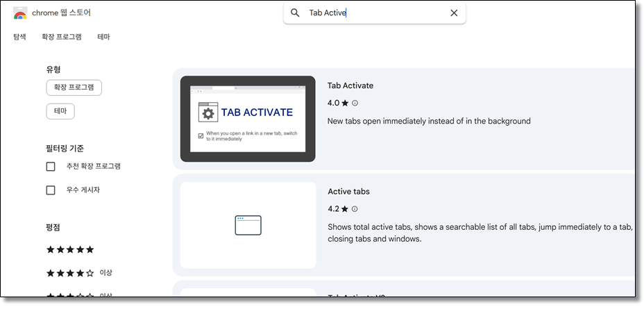Viewport: 644px width, 316px height.
Task: Filter by four stars 이상 rating
Action: [x=79, y=272]
